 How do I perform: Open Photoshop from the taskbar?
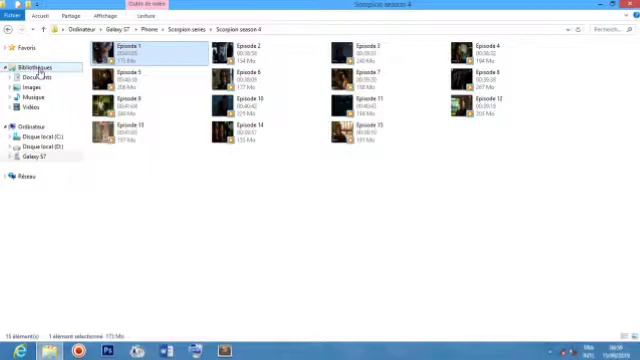(108, 351)
